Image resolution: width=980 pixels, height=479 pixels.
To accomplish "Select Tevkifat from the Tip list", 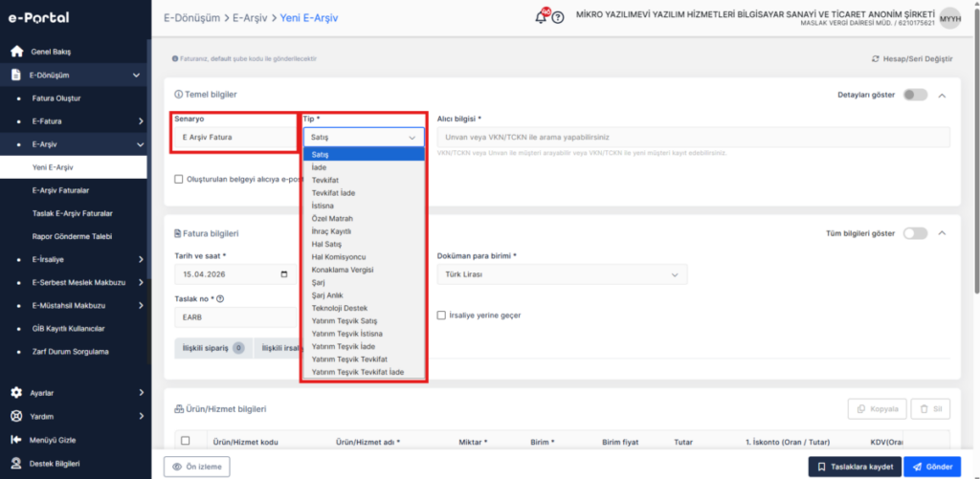I will click(364, 180).
